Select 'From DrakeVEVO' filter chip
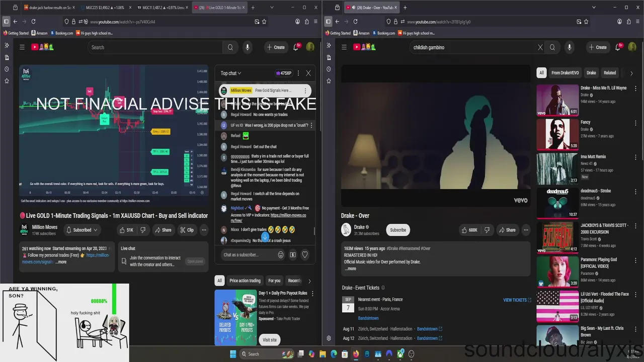This screenshot has width=644, height=362. click(x=565, y=73)
